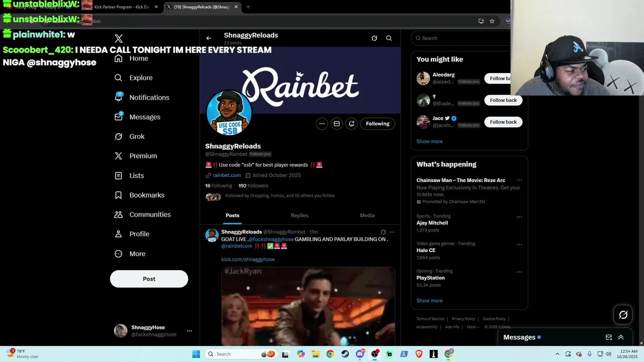This screenshot has width=644, height=362.
Task: Open Chainsaw Man promoted trend
Action: [x=469, y=191]
